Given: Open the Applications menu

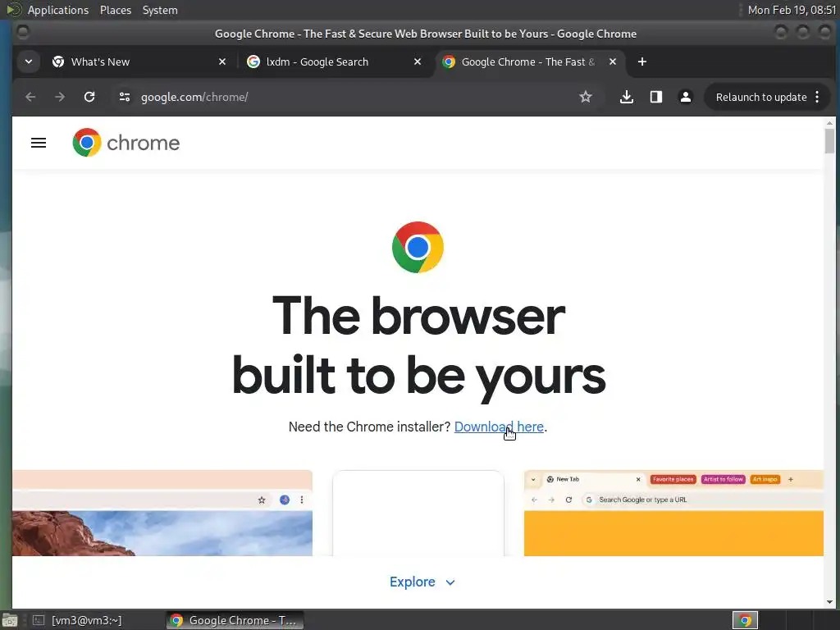Looking at the screenshot, I should [58, 10].
